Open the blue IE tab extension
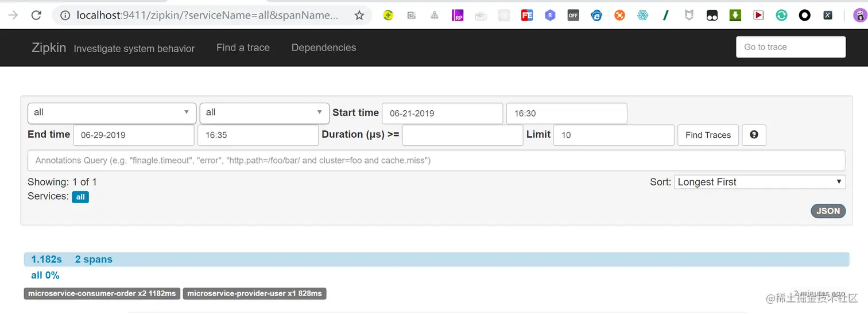The height and width of the screenshot is (314, 868). (x=596, y=15)
